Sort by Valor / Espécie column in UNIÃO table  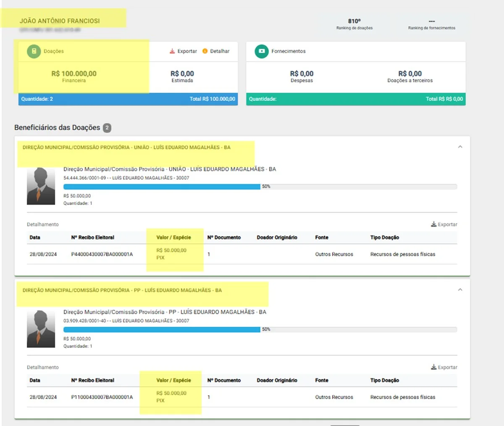click(x=173, y=237)
